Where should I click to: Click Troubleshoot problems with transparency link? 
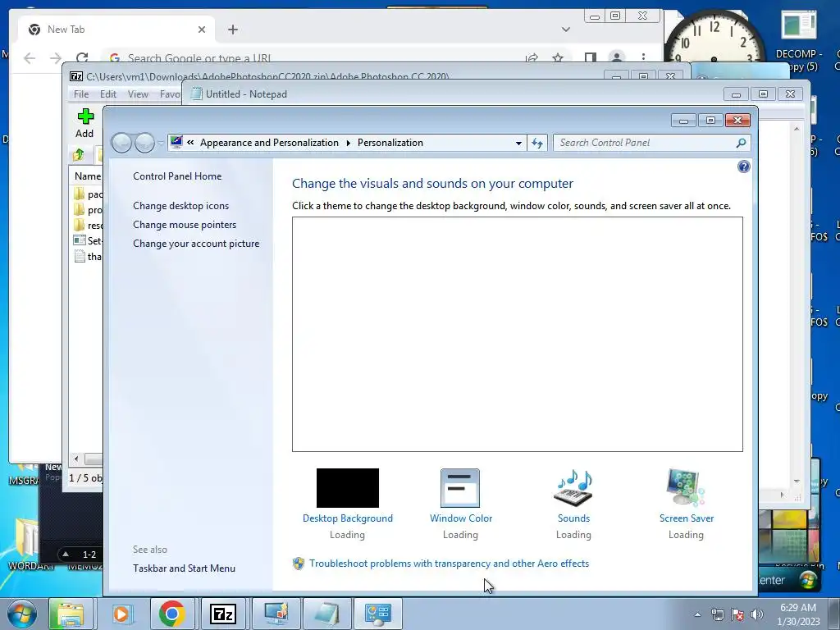449,564
